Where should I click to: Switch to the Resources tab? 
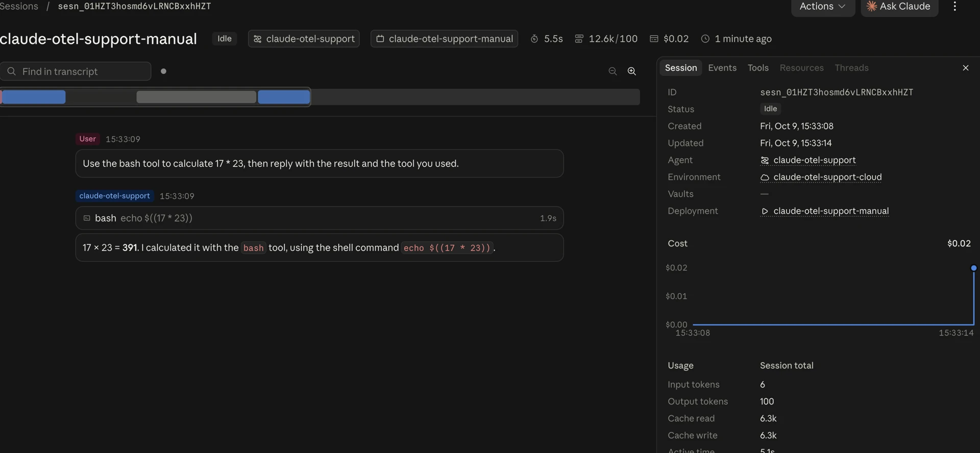801,68
